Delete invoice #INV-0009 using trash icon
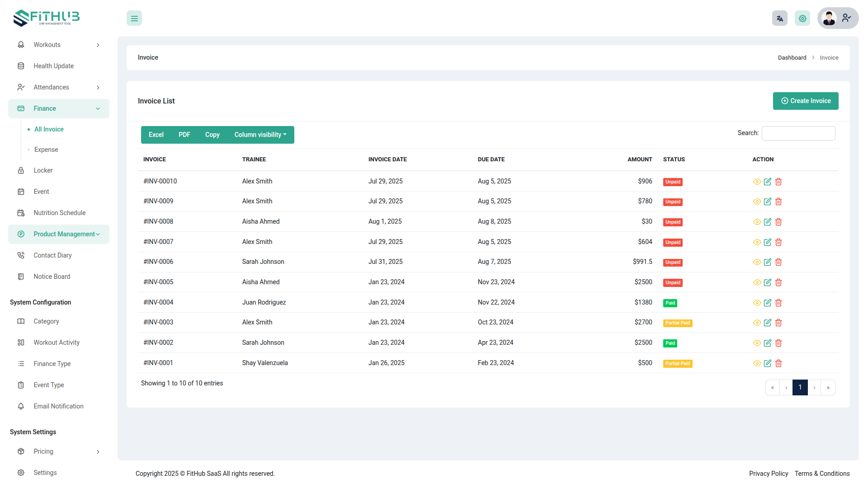This screenshot has height=488, width=868. click(778, 202)
